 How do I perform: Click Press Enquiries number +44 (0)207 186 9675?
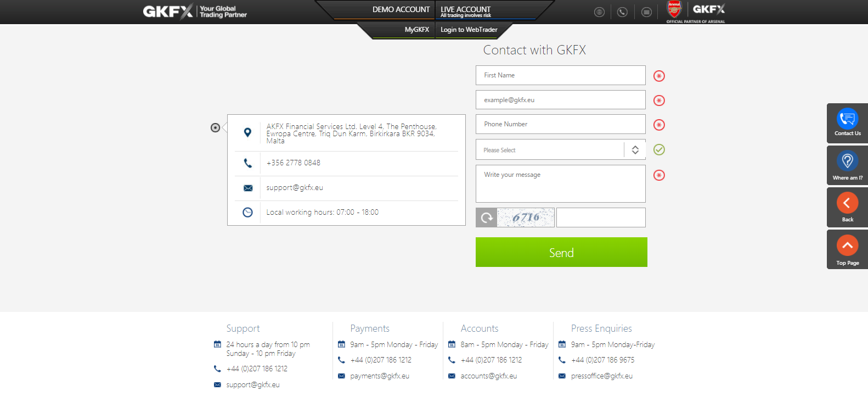(x=602, y=360)
